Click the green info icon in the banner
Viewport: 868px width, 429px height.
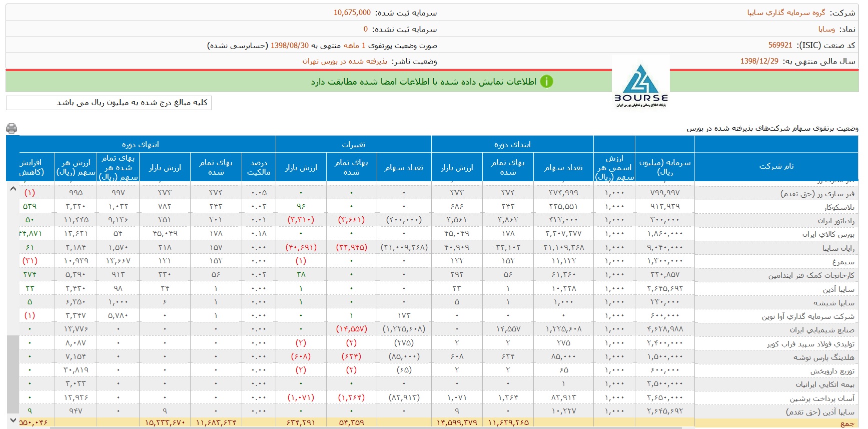coord(547,82)
